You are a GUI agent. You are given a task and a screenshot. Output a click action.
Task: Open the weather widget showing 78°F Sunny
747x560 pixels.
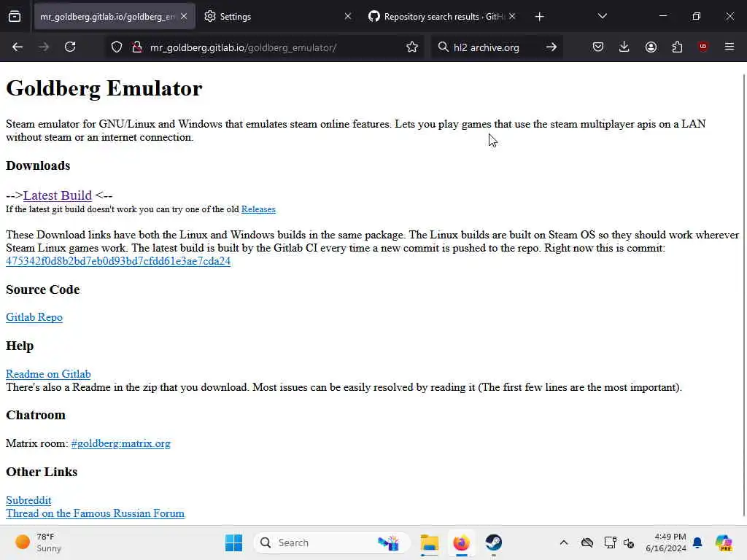(38, 542)
